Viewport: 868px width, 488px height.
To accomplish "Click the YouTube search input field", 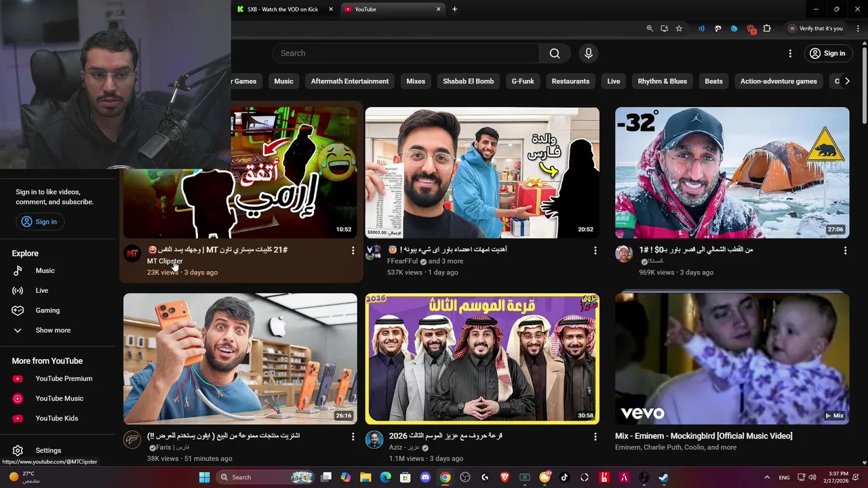I will tap(406, 54).
